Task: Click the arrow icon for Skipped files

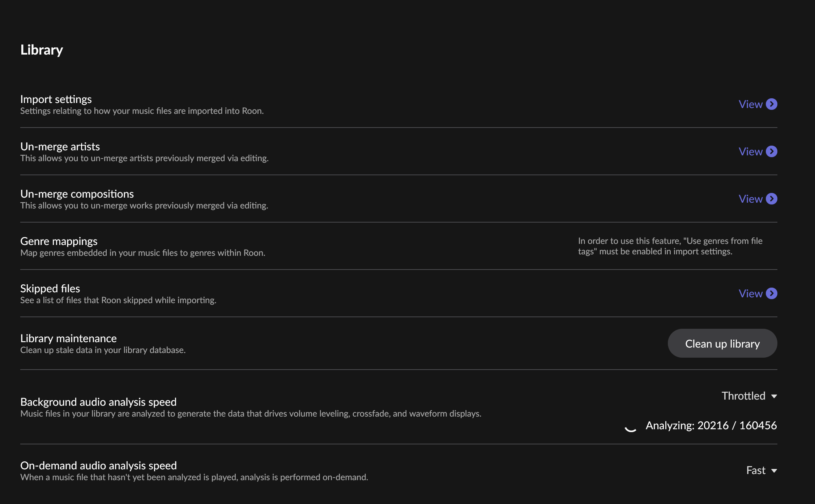Action: point(772,293)
